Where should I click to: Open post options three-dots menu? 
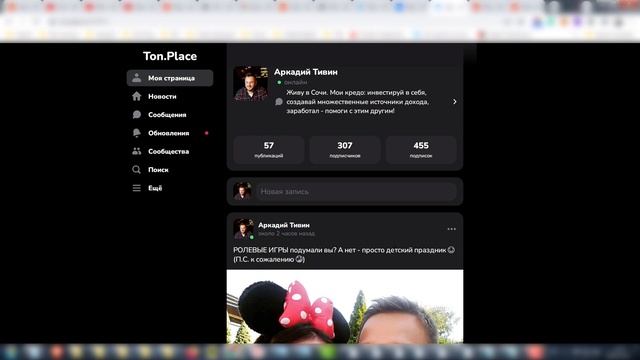pyautogui.click(x=451, y=229)
